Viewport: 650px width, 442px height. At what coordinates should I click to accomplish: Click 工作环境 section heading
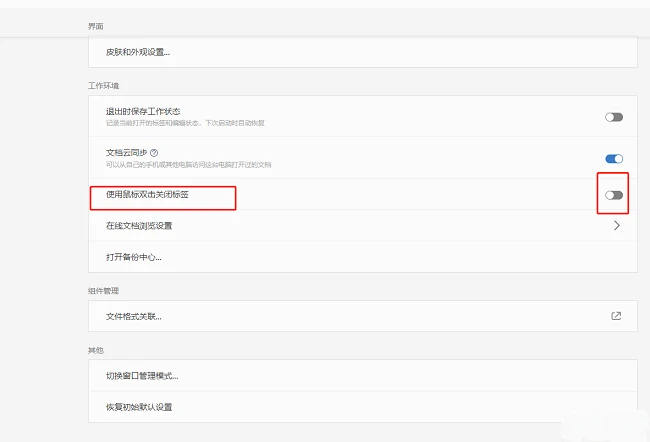click(104, 86)
